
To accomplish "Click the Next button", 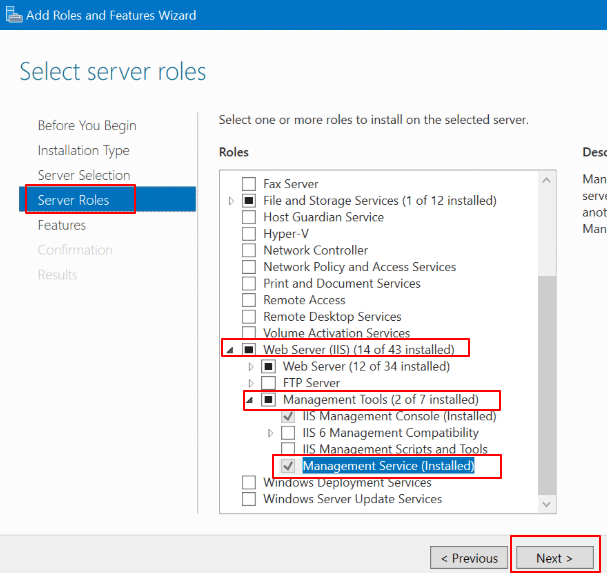I will (x=554, y=558).
